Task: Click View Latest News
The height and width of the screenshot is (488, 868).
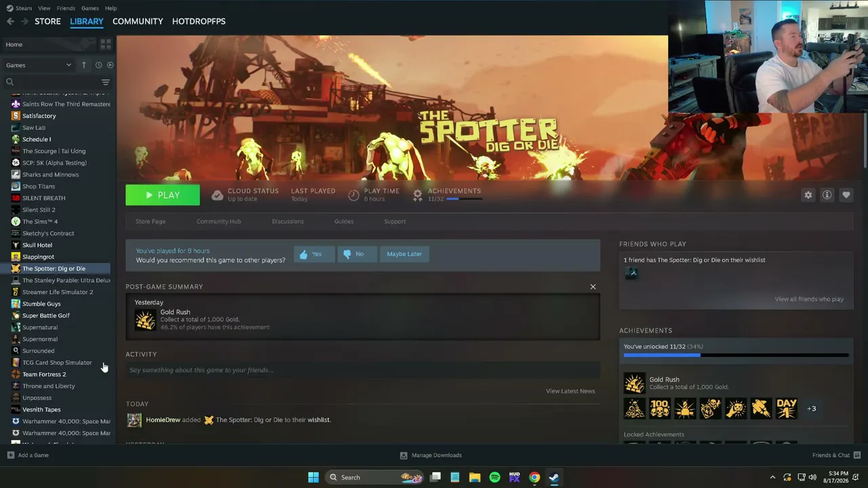Action: point(570,391)
